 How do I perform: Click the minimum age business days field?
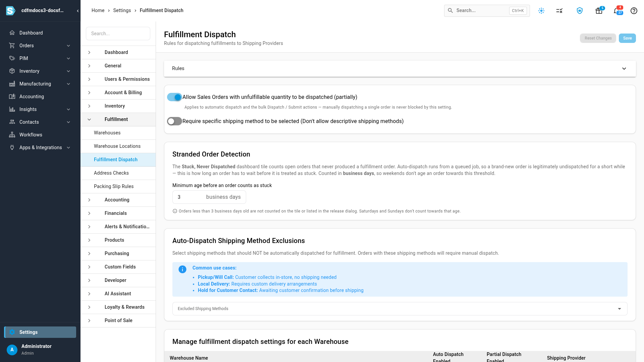[x=209, y=197]
